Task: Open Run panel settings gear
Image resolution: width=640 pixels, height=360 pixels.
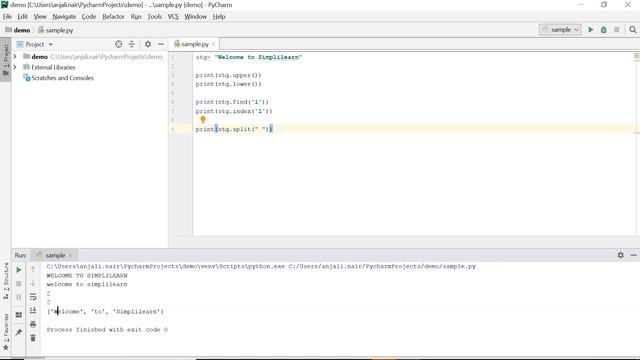Action: click(620, 255)
